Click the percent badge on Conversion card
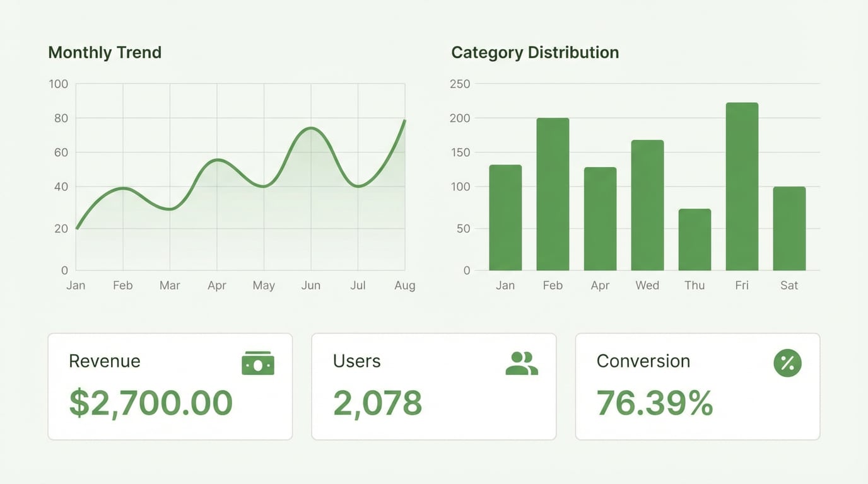The image size is (868, 484). click(x=786, y=362)
